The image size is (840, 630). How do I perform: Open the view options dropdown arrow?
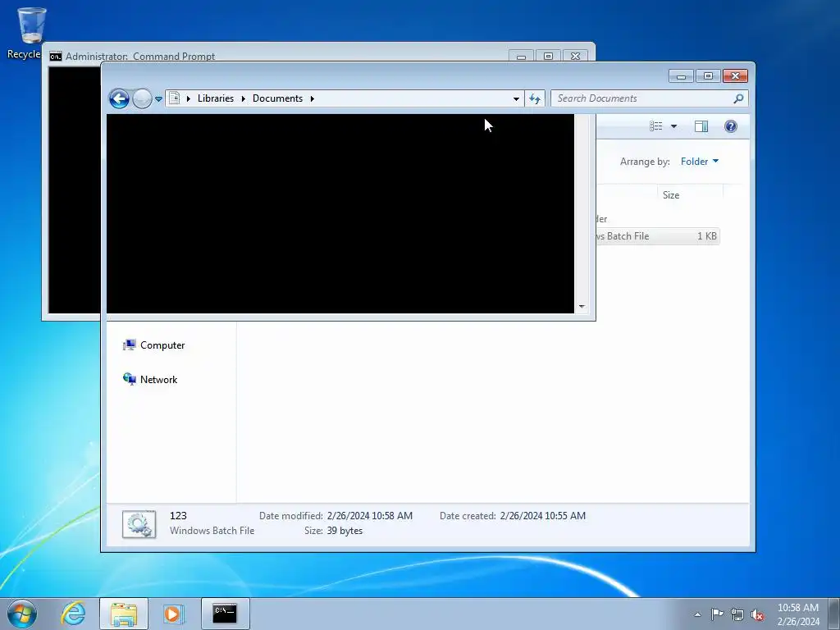click(674, 126)
